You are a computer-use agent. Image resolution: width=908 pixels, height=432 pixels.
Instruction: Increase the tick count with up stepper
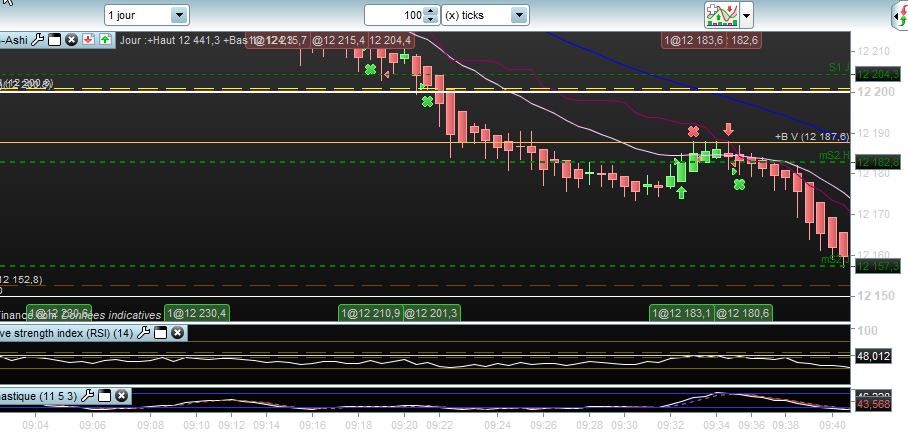click(x=430, y=11)
